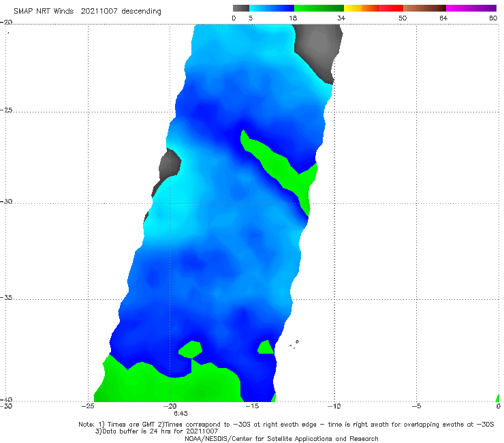
Task: Click the brown segment of the color bar
Action: 424,8
